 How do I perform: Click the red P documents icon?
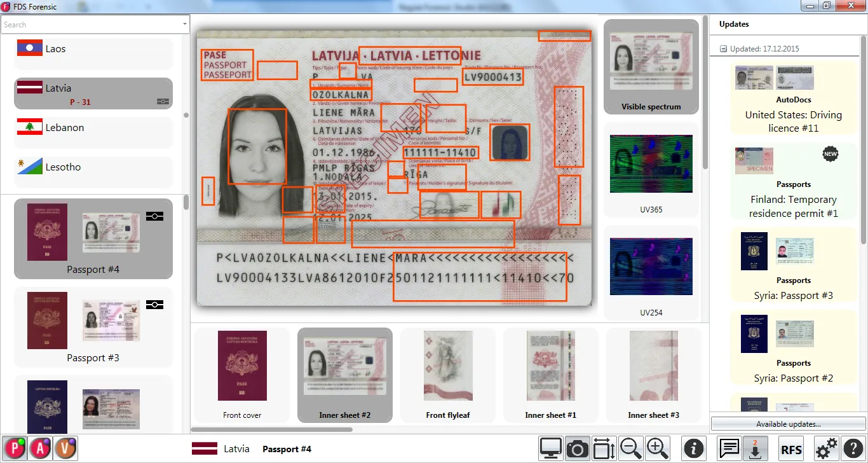pos(15,449)
